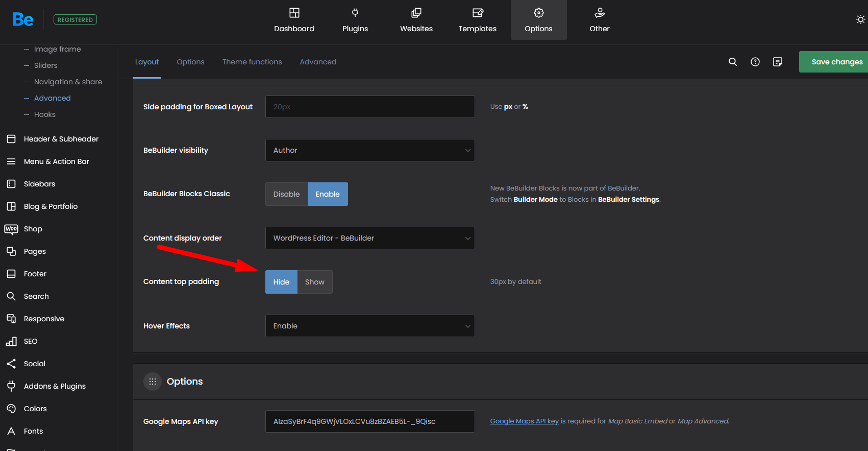868x451 pixels.
Task: Switch to the Advanced tab
Action: pos(318,62)
